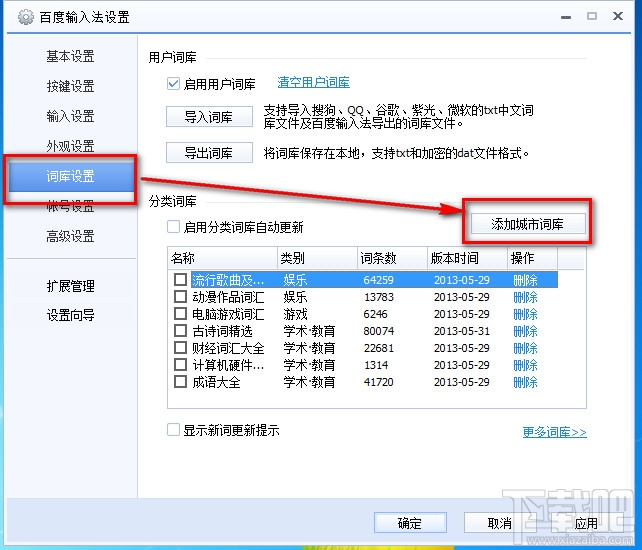Close the 百度输入法设置 window
This screenshot has width=642, height=550.
(618, 16)
